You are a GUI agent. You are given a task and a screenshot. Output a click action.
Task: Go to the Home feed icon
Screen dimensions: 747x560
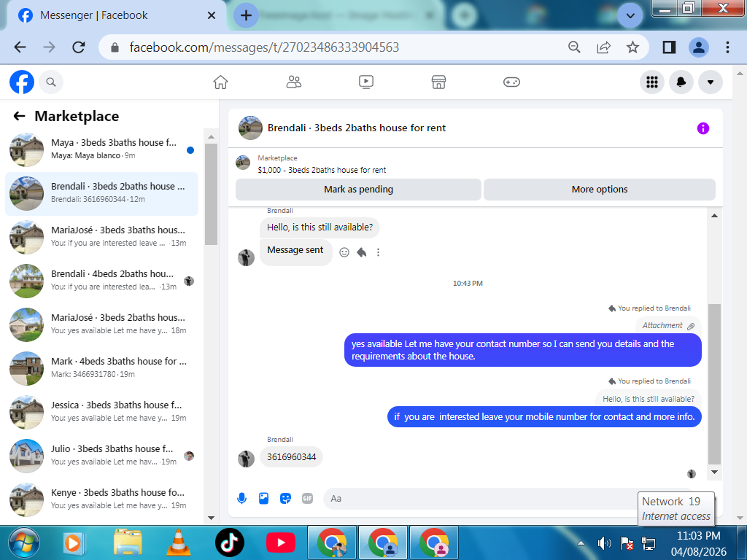220,82
